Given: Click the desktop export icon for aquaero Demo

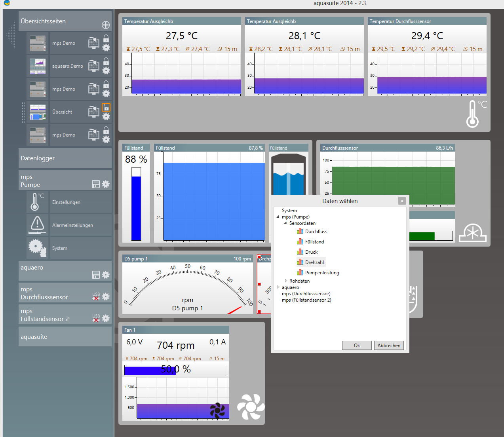Looking at the screenshot, I should tap(93, 66).
